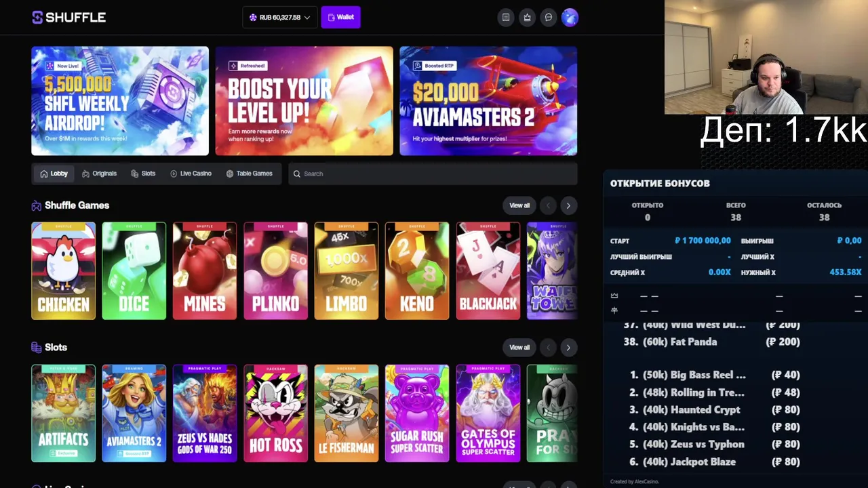Click the Shuffle Games controller icon
The height and width of the screenshot is (488, 868).
pyautogui.click(x=37, y=205)
